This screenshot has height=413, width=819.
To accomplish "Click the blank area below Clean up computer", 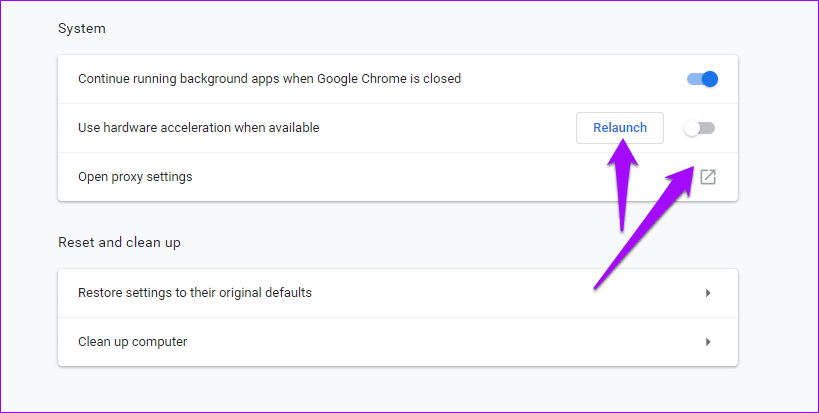I will (400, 390).
